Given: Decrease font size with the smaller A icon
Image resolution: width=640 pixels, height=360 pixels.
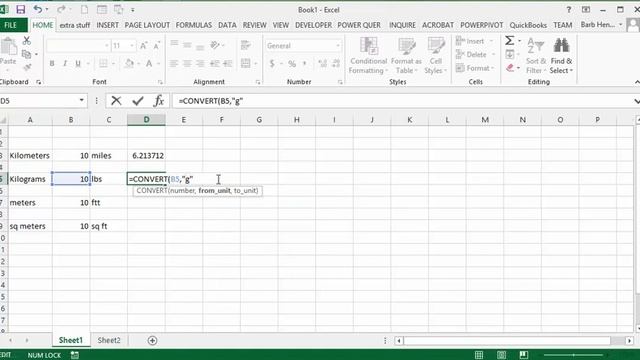Looking at the screenshot, I should [156, 46].
